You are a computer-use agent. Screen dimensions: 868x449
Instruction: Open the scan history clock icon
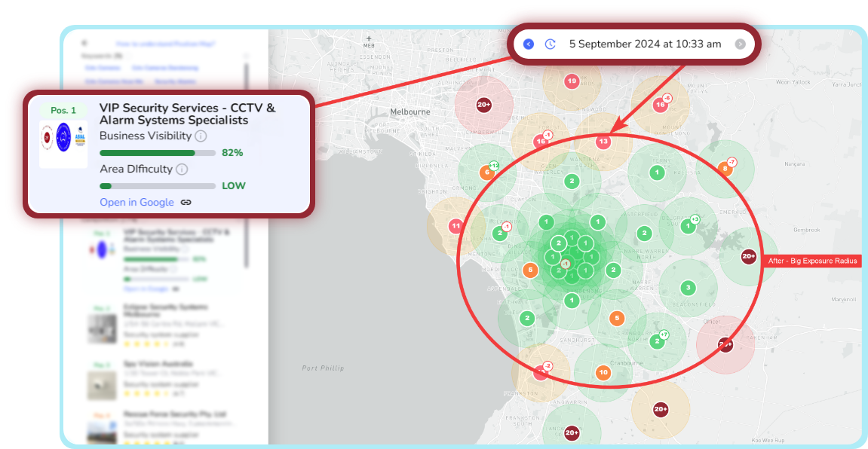(550, 44)
